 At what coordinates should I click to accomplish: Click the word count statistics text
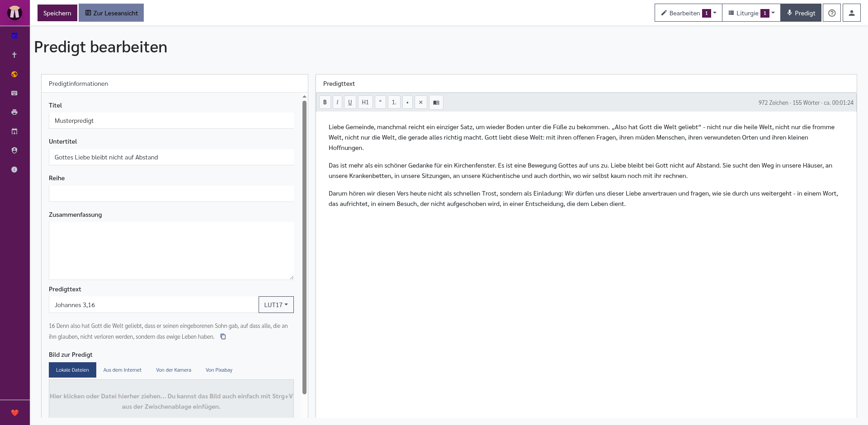(806, 103)
